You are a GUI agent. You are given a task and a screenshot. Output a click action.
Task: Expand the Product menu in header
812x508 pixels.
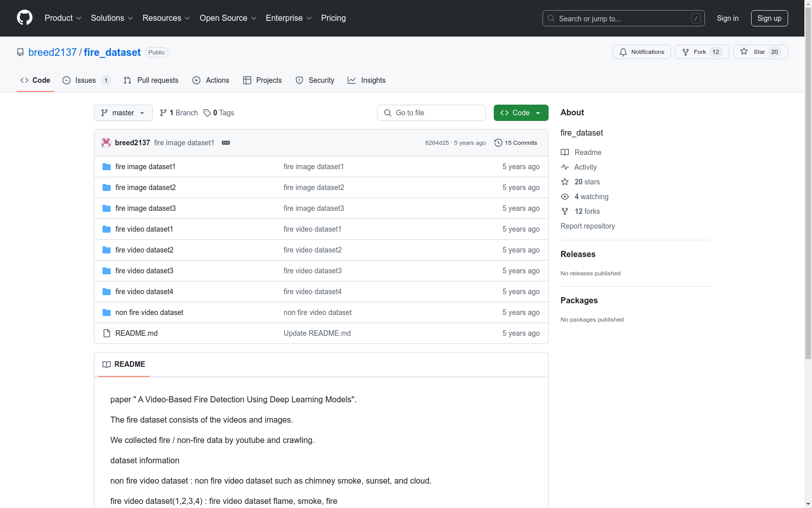tap(63, 18)
